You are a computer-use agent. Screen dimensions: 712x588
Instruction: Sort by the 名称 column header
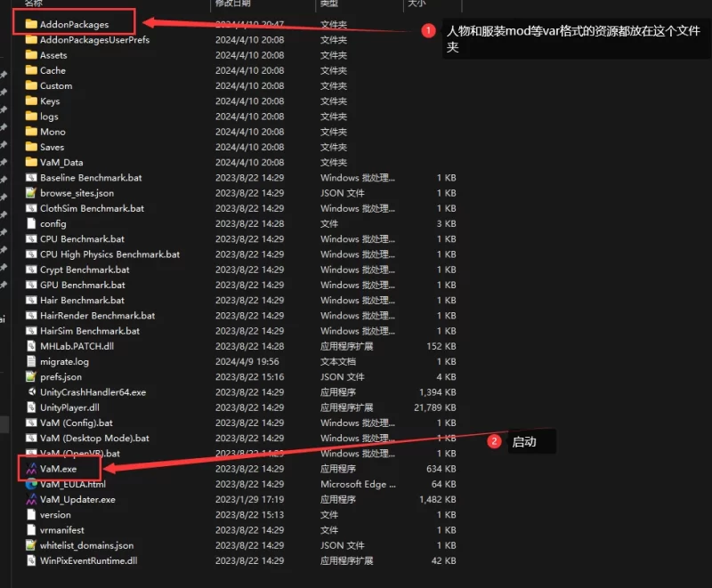[34, 4]
